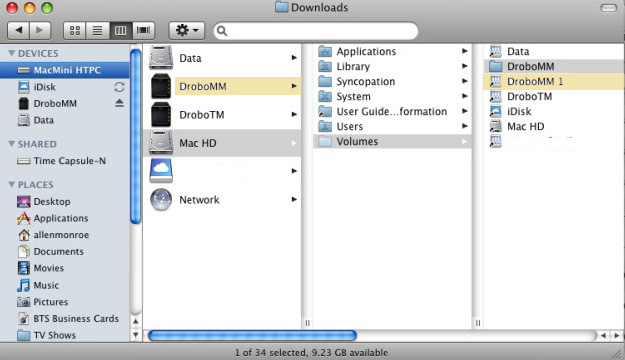Screen dimensions: 625x360
Task: Select DroboMM folder in Volumes column
Action: click(554, 66)
